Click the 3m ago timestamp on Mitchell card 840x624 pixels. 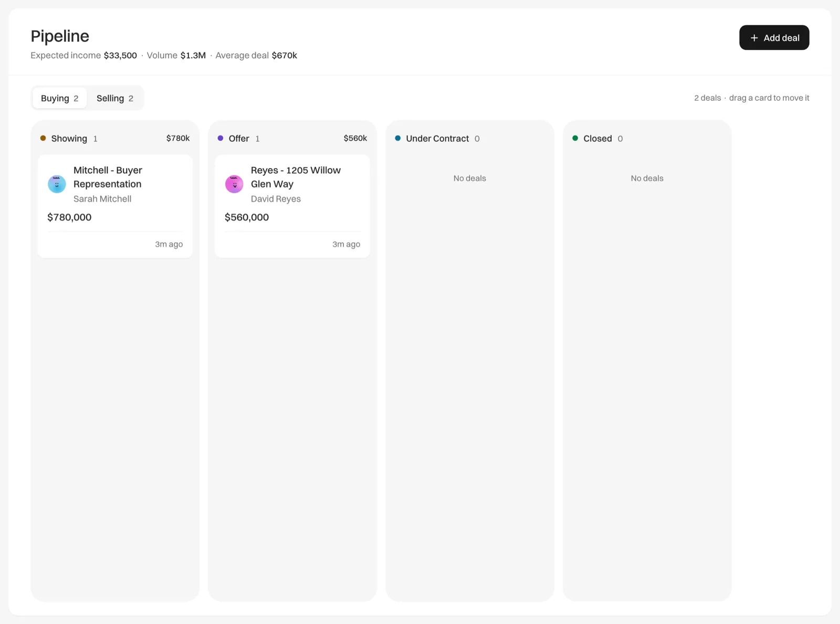169,244
